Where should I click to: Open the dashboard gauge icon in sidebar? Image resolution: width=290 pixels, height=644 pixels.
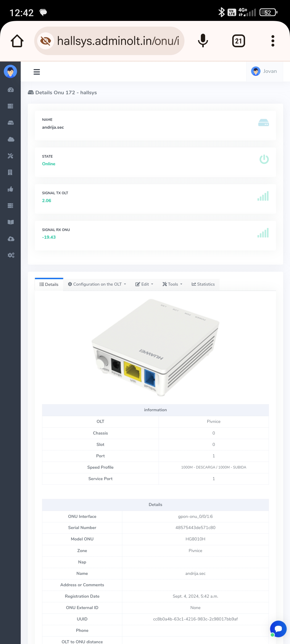click(x=10, y=90)
